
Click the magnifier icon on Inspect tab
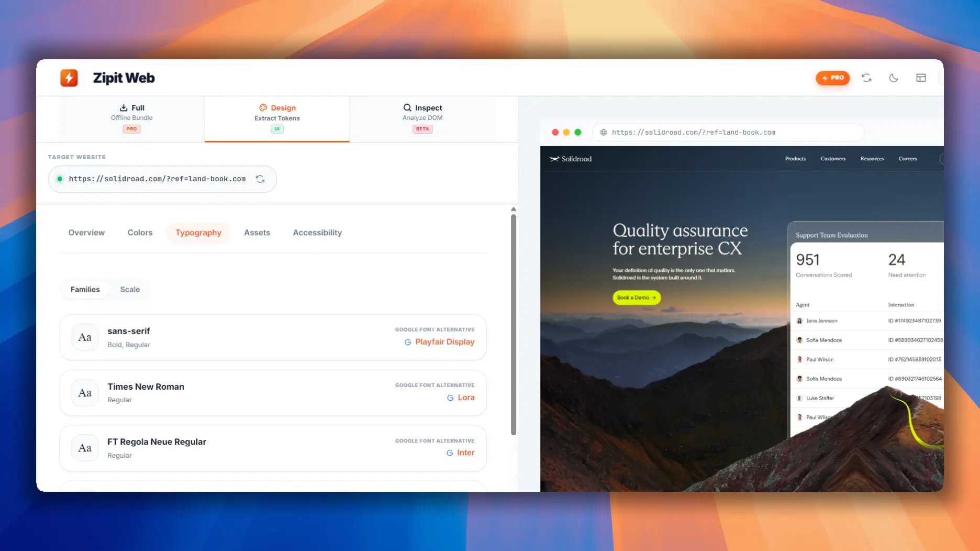pyautogui.click(x=407, y=108)
